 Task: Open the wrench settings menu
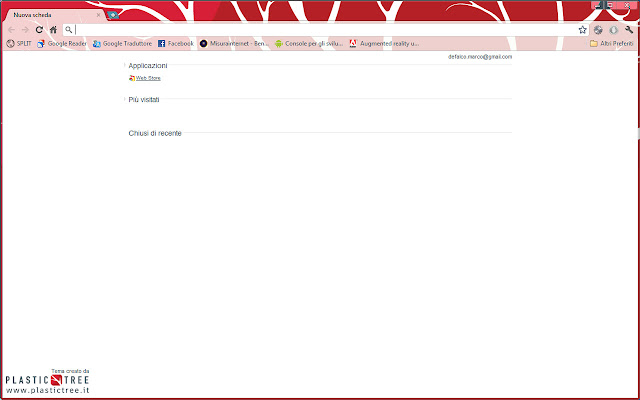[x=629, y=30]
